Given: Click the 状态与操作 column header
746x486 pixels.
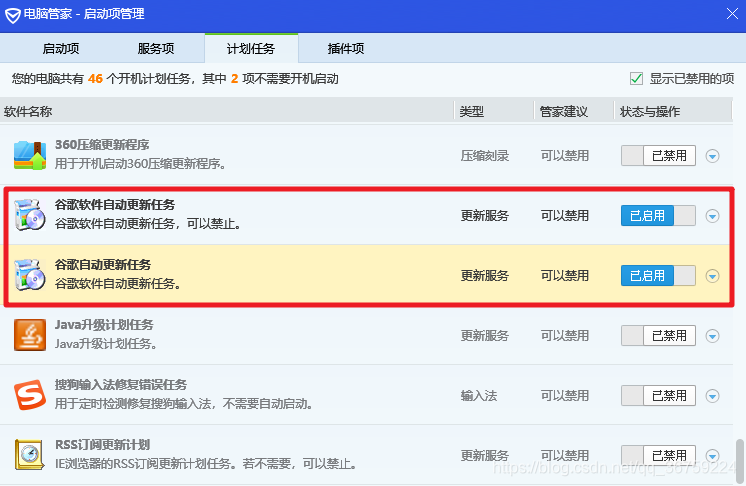Looking at the screenshot, I should point(673,112).
